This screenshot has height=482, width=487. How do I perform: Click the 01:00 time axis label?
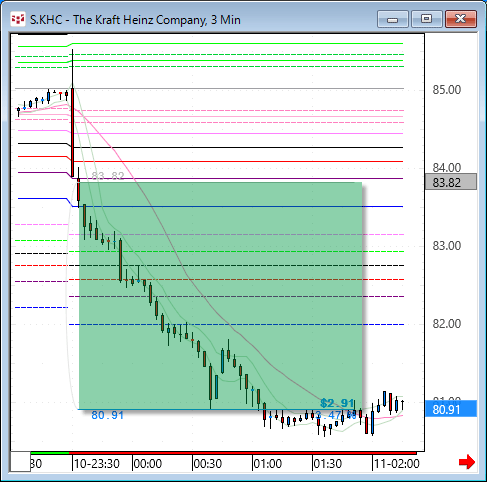pyautogui.click(x=268, y=463)
